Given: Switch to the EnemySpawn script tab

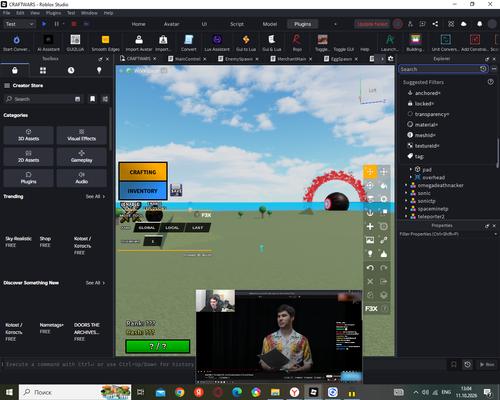Looking at the screenshot, I should pos(238,59).
